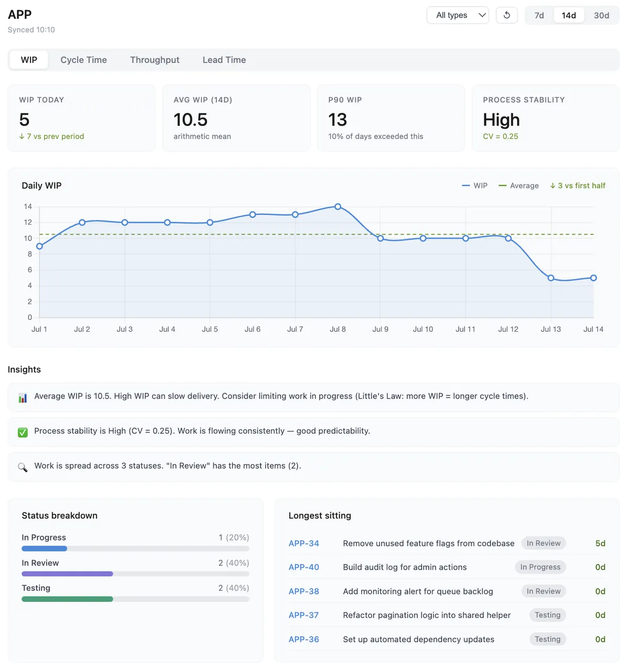Click '7 vs prev period' text
This screenshot has height=672, width=629.
point(51,136)
